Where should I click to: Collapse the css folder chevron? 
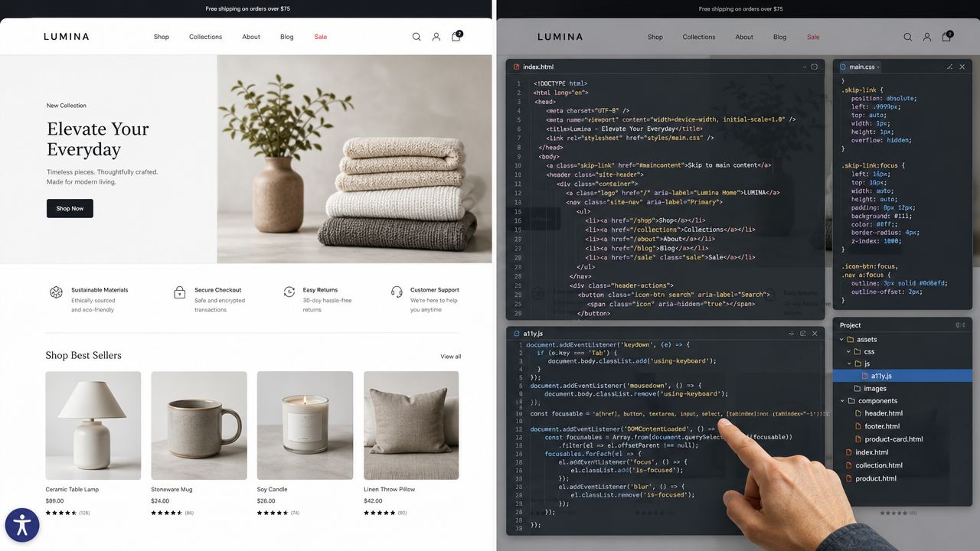[849, 352]
